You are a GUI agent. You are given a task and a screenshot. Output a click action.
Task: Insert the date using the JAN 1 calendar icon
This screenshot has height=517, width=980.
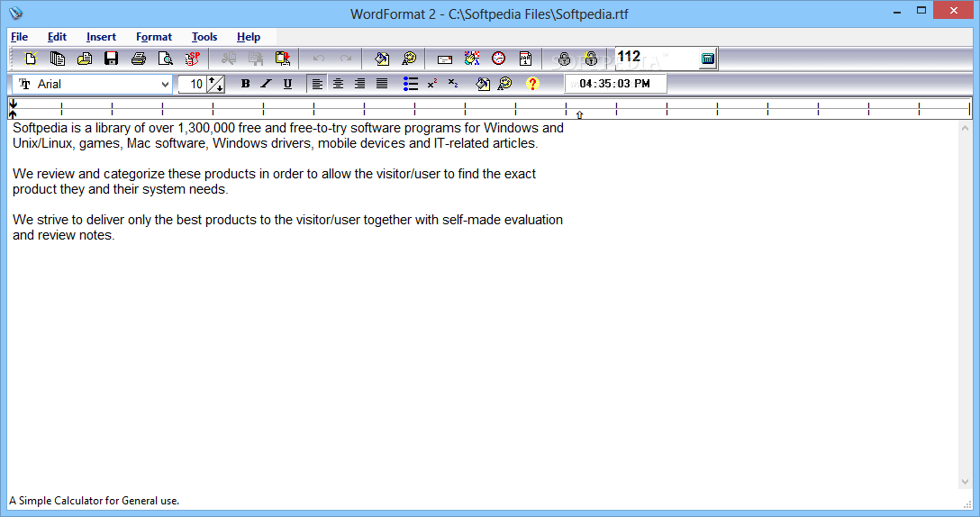click(526, 59)
